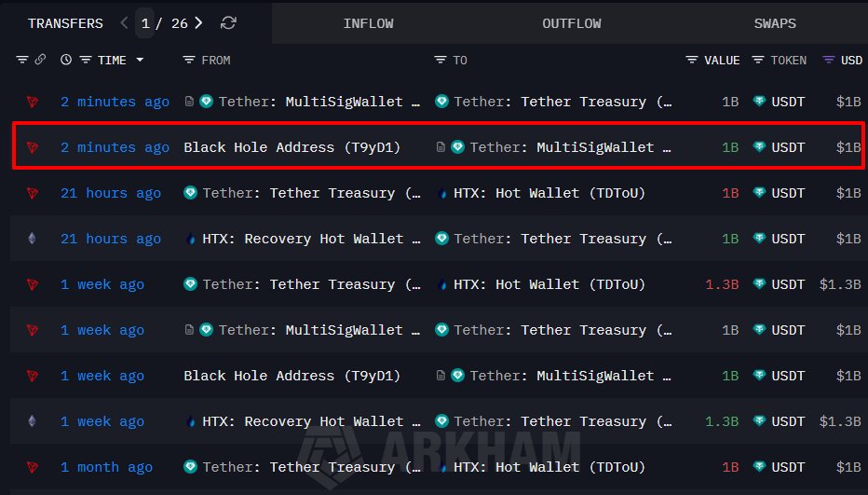Click Tether logo before Treasury sender, 1 month ago row
The width and height of the screenshot is (868, 495).
[190, 467]
